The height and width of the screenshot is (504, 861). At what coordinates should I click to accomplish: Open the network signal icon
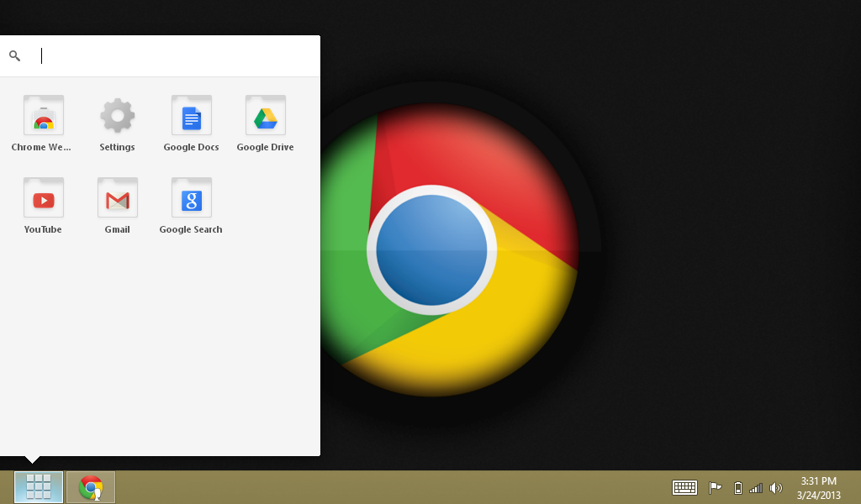point(756,487)
